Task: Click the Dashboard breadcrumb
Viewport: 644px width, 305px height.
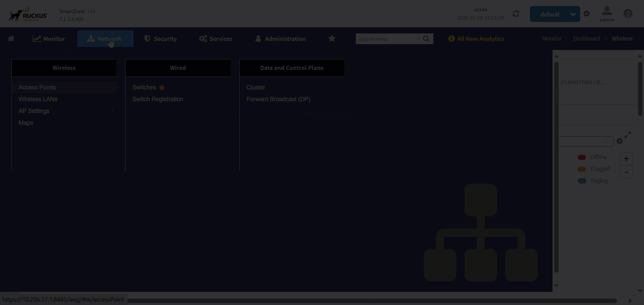Action: [x=587, y=38]
